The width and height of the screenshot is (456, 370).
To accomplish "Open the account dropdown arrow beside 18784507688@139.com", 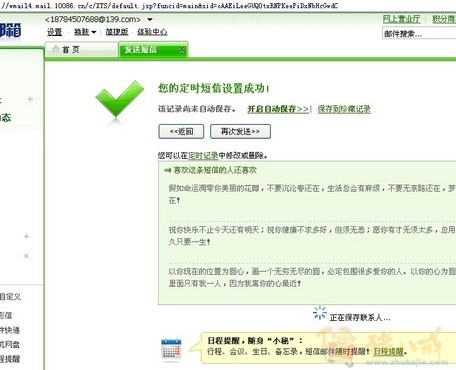I will tap(150, 20).
